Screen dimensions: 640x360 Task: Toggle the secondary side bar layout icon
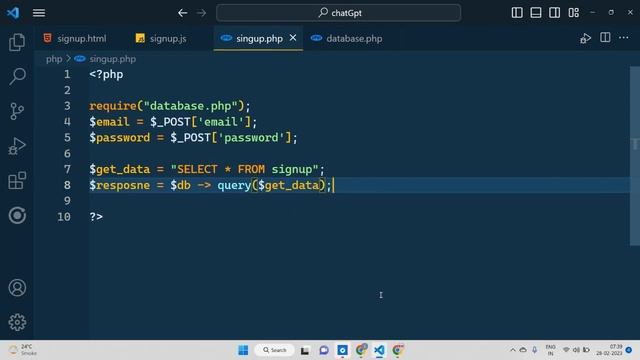[x=554, y=13]
